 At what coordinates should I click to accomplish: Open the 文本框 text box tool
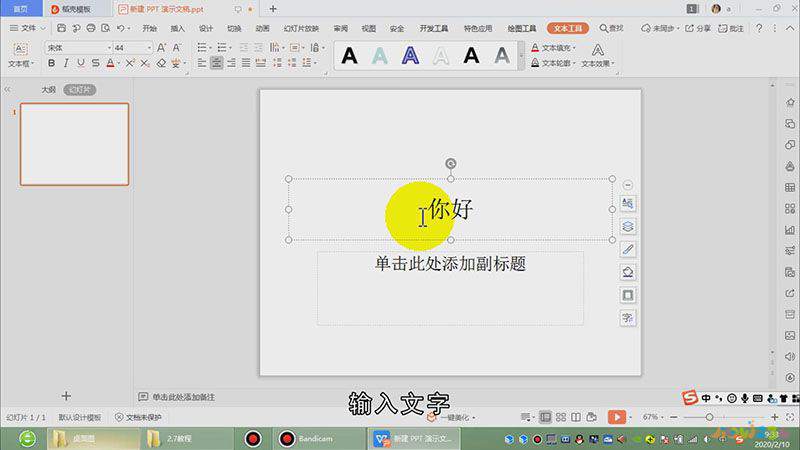(20, 55)
